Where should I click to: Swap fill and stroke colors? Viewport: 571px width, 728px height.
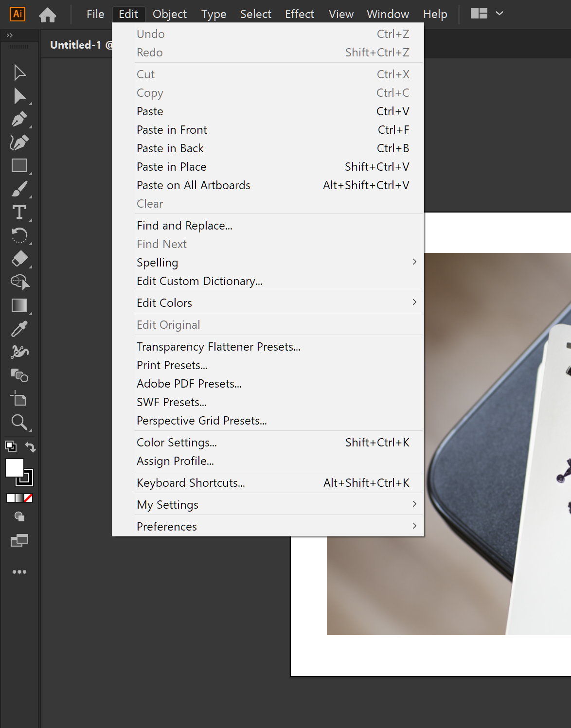click(31, 446)
